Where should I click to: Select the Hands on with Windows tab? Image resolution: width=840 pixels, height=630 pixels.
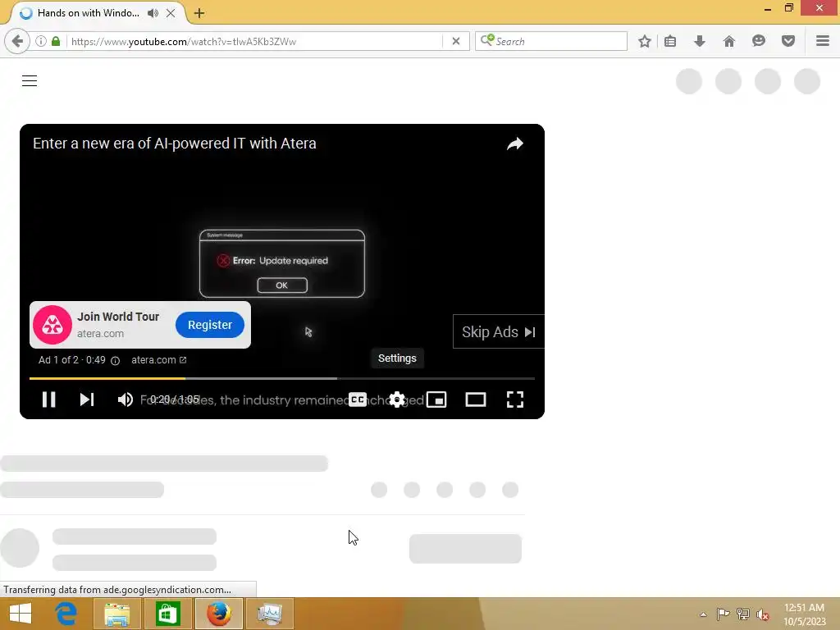click(89, 13)
